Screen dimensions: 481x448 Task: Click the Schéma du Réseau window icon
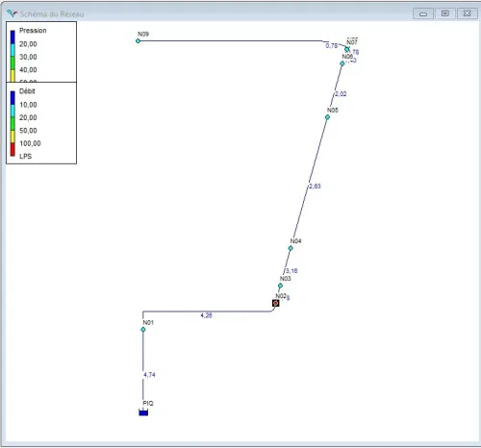[x=12, y=13]
